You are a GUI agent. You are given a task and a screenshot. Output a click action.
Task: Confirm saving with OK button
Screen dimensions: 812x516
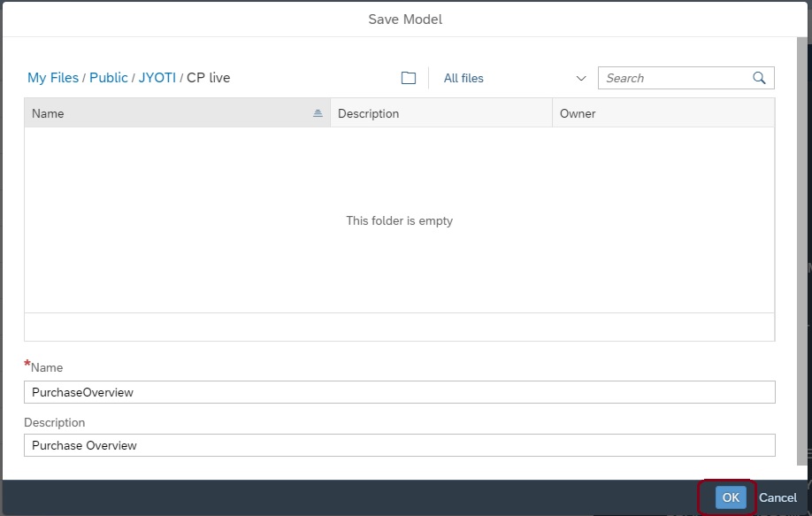[730, 497]
